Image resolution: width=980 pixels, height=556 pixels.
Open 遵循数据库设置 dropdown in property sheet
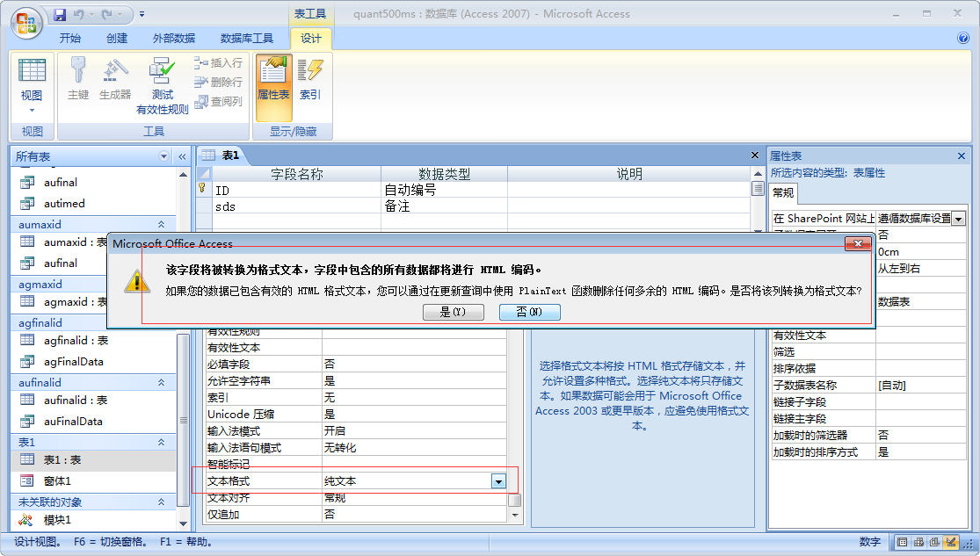958,219
